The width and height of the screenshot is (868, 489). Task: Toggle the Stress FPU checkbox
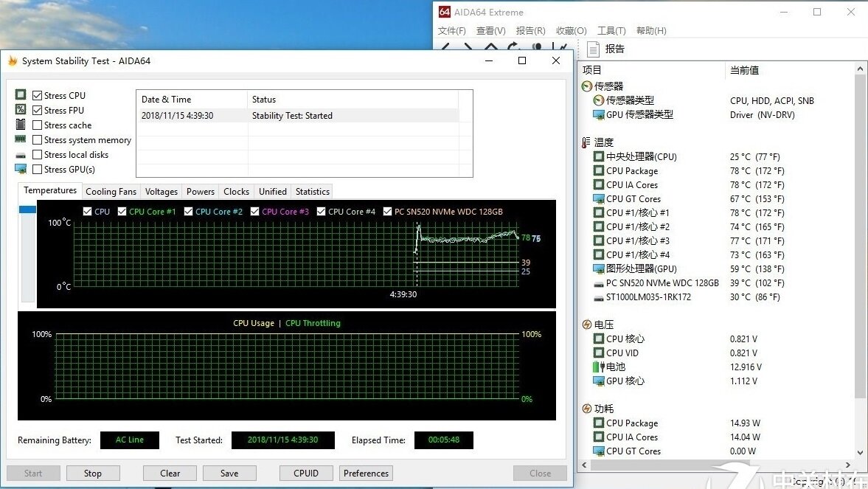[37, 110]
